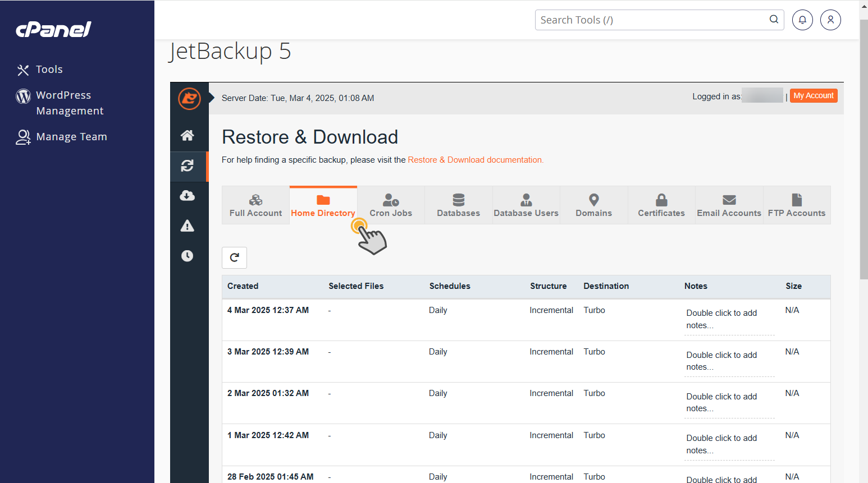Open the notifications bell
868x483 pixels.
pyautogui.click(x=802, y=20)
